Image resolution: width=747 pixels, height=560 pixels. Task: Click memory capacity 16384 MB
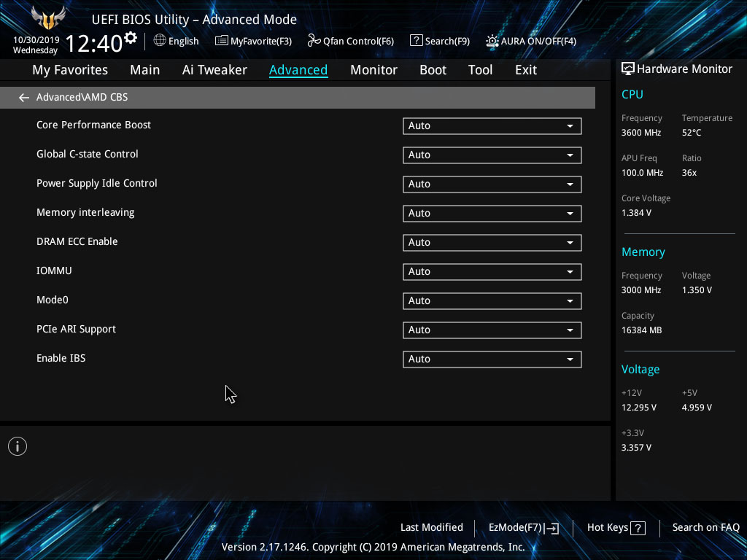pos(641,330)
